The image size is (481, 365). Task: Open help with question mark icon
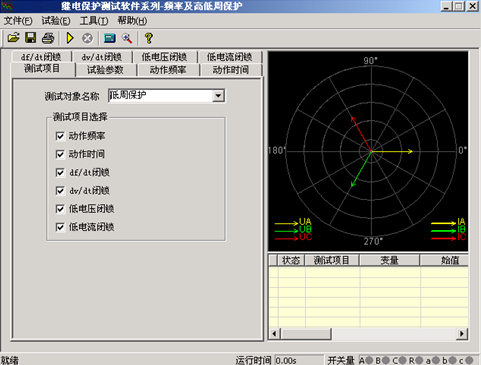(x=149, y=38)
